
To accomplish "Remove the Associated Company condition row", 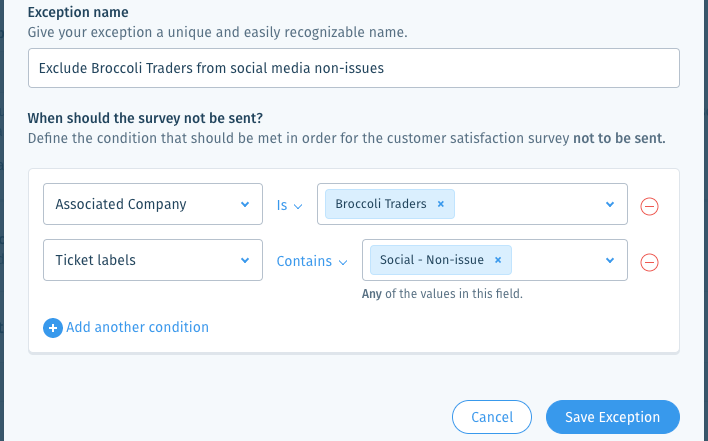I will pos(649,206).
